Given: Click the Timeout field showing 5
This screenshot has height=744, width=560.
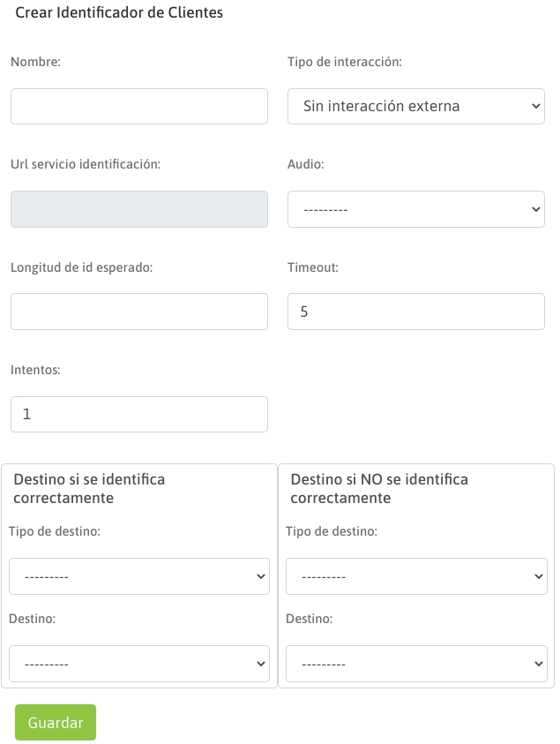Looking at the screenshot, I should (x=415, y=312).
